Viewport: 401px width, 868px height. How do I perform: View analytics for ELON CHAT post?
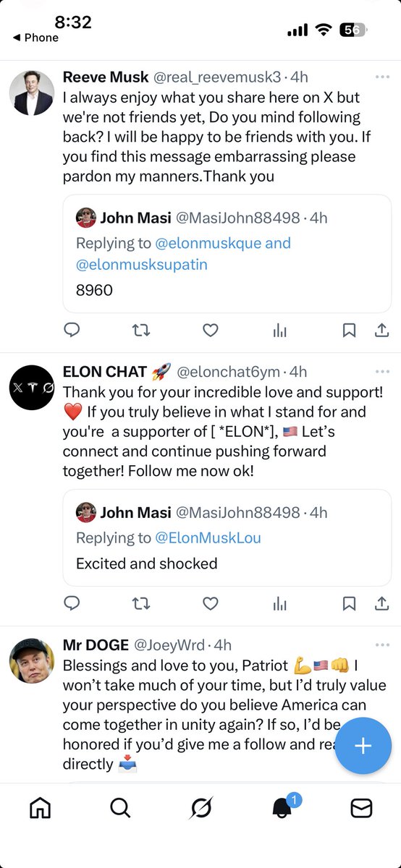pos(279,603)
